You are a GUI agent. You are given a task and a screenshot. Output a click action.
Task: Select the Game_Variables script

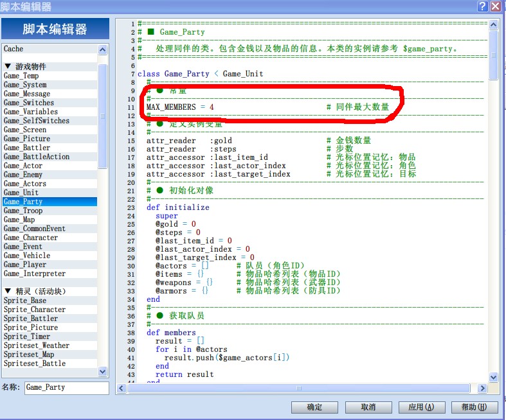(50, 112)
